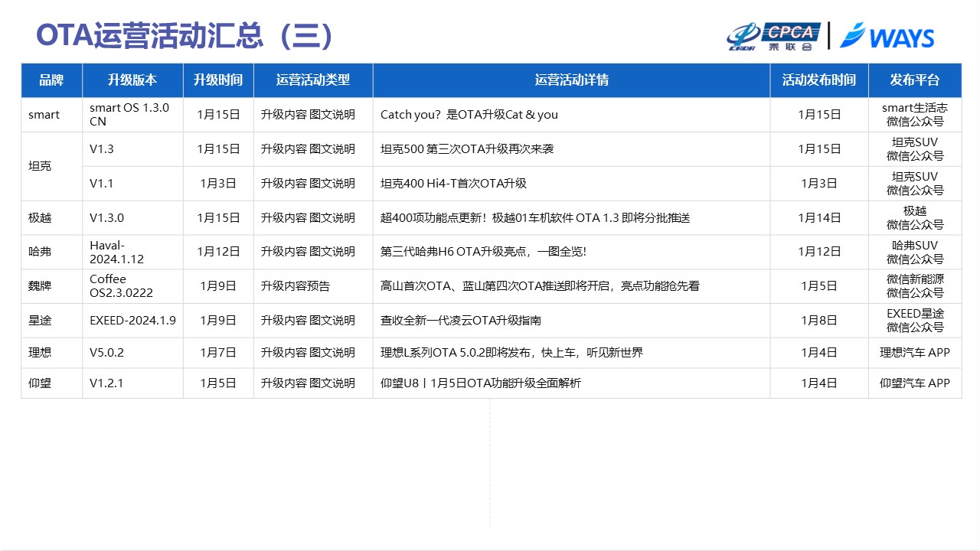The height and width of the screenshot is (551, 980).
Task: Select the 坦克 brand cell
Action: click(51, 166)
